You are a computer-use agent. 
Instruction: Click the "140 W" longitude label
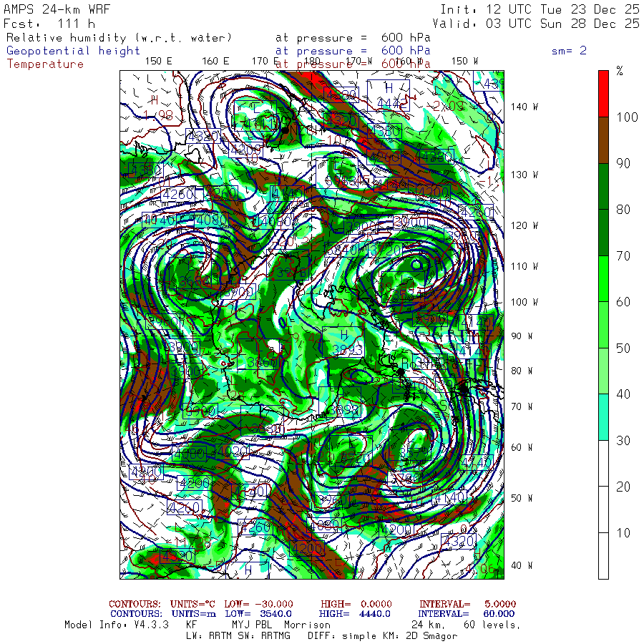[525, 107]
